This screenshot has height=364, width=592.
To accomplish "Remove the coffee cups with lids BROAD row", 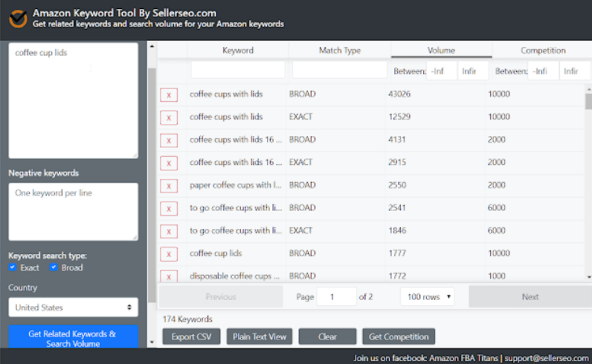I will (x=169, y=95).
